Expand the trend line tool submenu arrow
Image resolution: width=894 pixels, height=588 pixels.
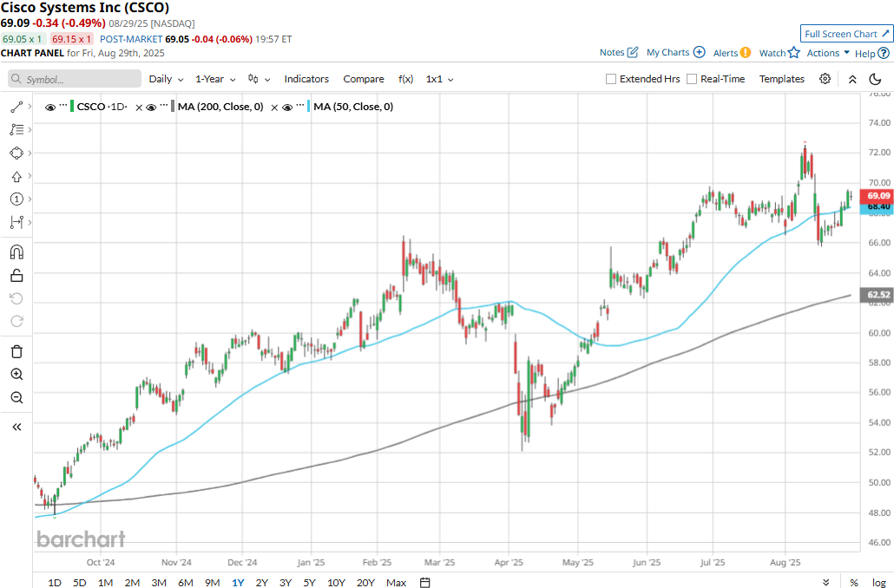point(30,107)
